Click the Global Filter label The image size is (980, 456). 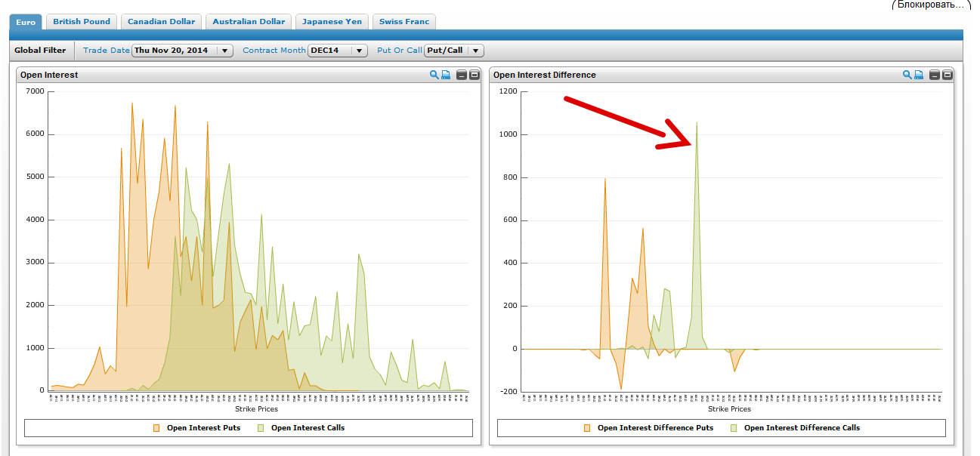40,51
